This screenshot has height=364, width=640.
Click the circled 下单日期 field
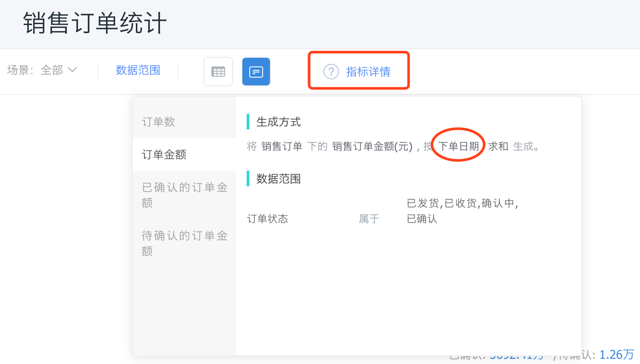pyautogui.click(x=459, y=146)
